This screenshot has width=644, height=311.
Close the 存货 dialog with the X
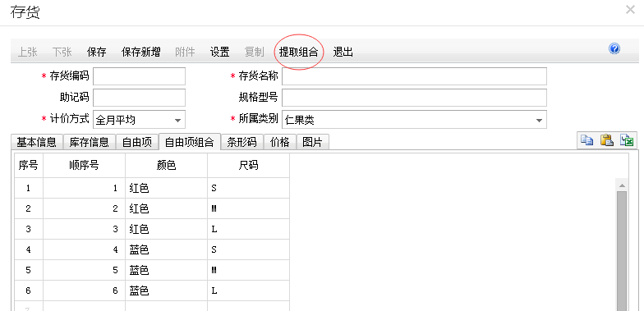pos(630,10)
